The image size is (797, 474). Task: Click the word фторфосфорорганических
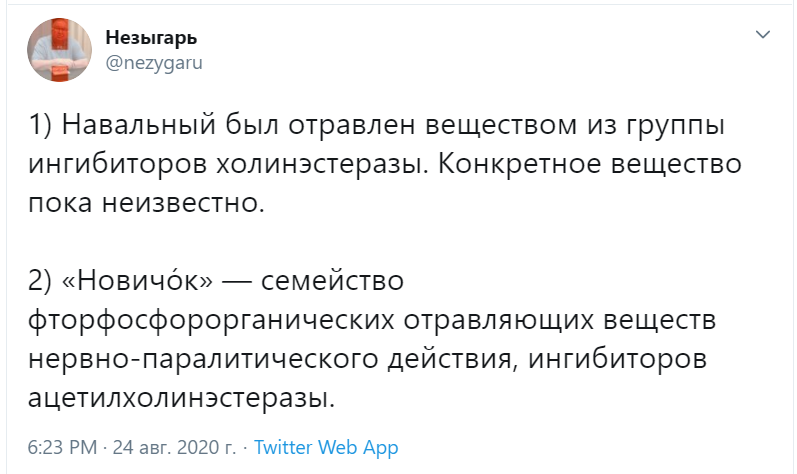(211, 321)
